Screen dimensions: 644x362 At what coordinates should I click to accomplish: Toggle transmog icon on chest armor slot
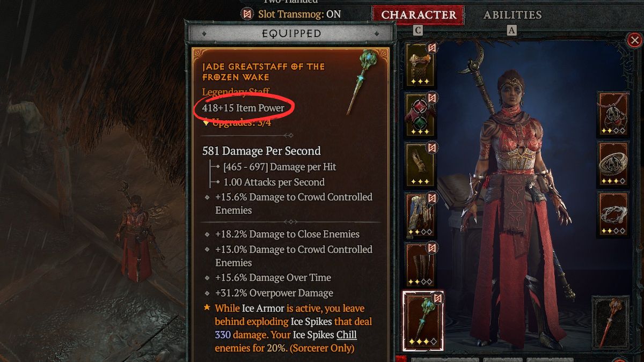431,98
